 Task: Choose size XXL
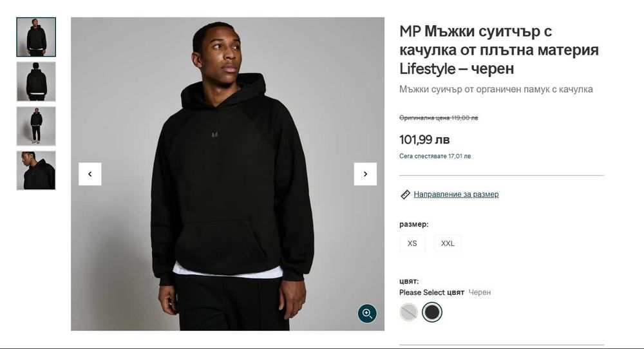448,243
